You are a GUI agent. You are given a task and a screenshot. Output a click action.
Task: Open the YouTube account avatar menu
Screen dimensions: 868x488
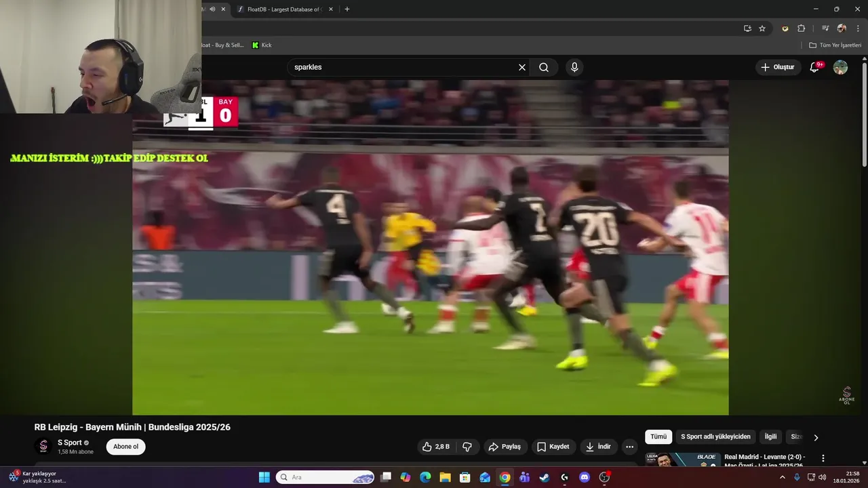[840, 67]
